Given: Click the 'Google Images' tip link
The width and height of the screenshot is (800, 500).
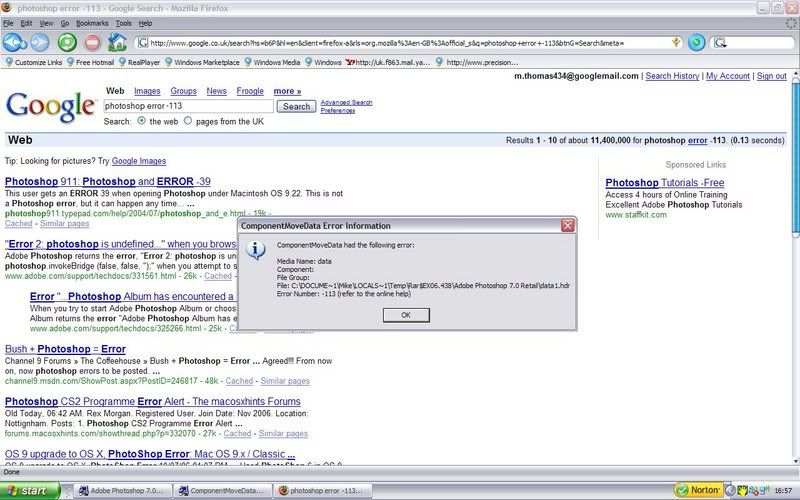Looking at the screenshot, I should click(139, 161).
